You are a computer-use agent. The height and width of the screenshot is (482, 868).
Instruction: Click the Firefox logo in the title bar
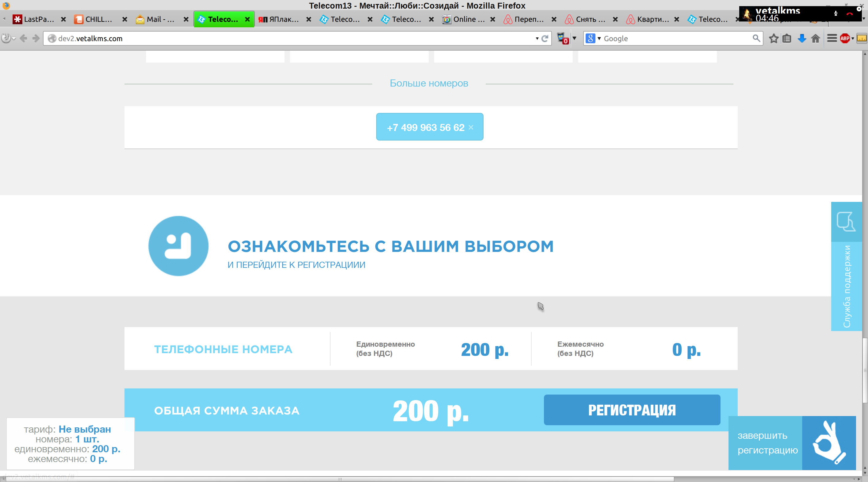pyautogui.click(x=6, y=6)
